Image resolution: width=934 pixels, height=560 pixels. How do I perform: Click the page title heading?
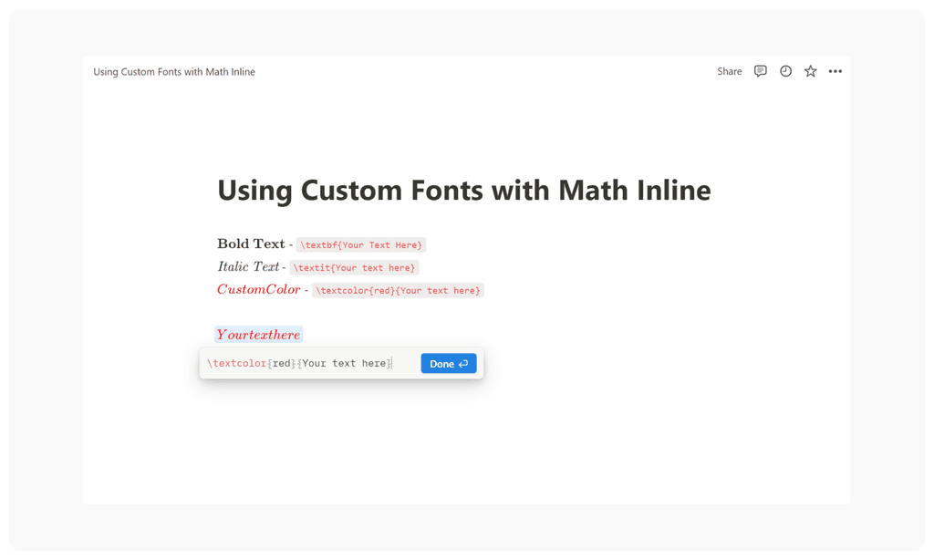click(x=463, y=191)
